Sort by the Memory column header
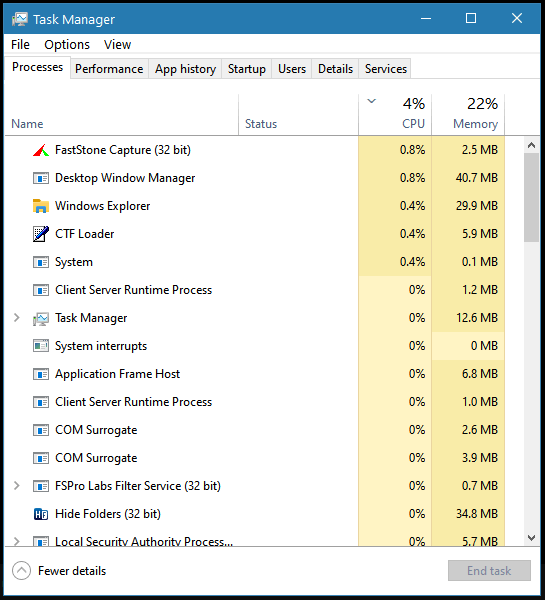Image resolution: width=545 pixels, height=600 pixels. [x=468, y=115]
